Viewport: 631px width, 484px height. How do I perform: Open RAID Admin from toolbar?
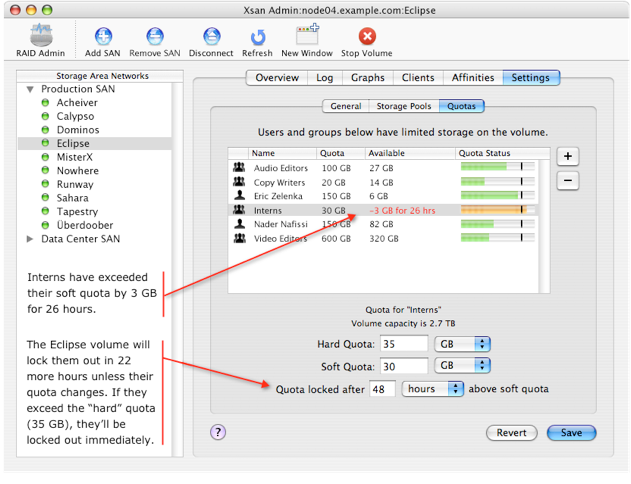tap(42, 38)
